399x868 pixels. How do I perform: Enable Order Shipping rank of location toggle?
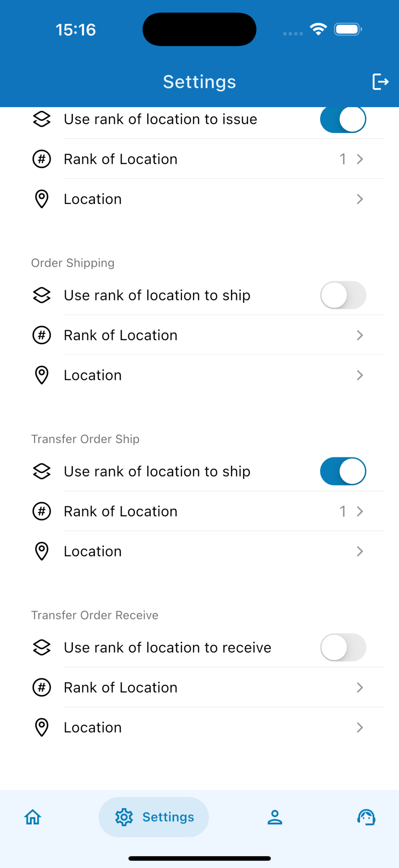tap(343, 295)
